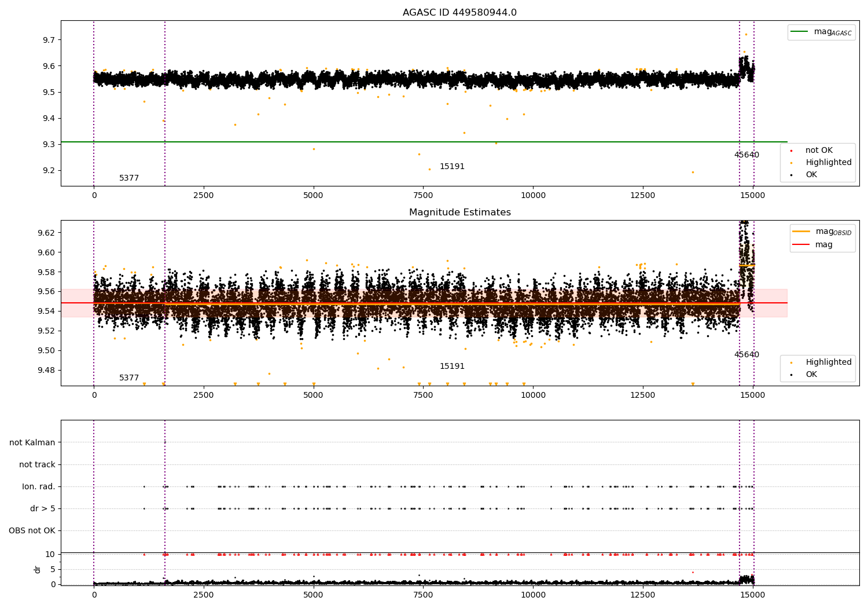Click the 15000 x-axis tick at the bottom
Viewport: 868px width, 608px height.
(x=753, y=594)
